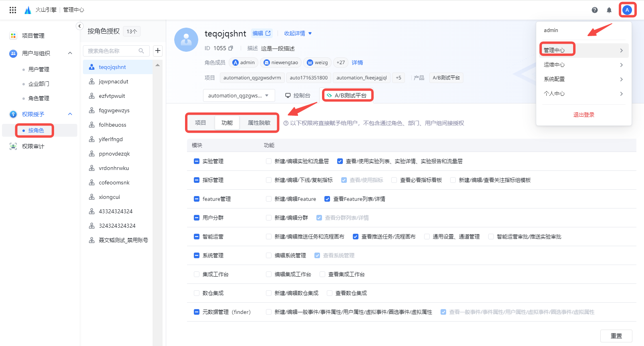Open the help question mark icon
This screenshot has width=644, height=346.
pos(595,10)
